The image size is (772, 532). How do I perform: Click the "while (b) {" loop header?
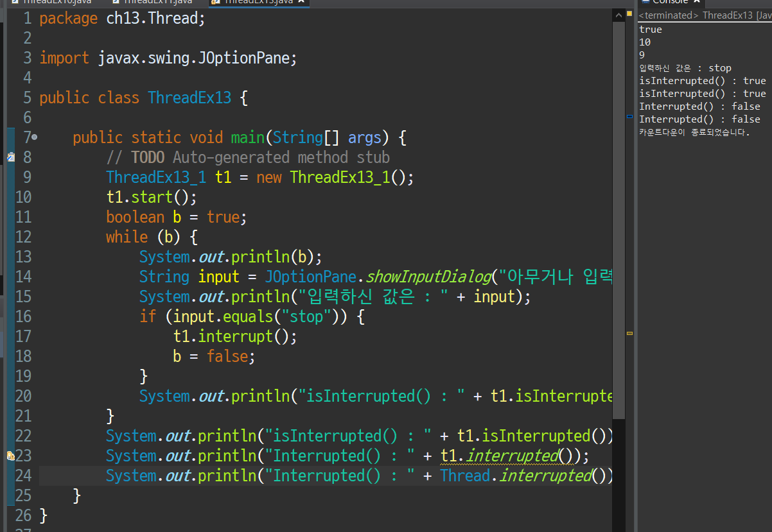[152, 237]
